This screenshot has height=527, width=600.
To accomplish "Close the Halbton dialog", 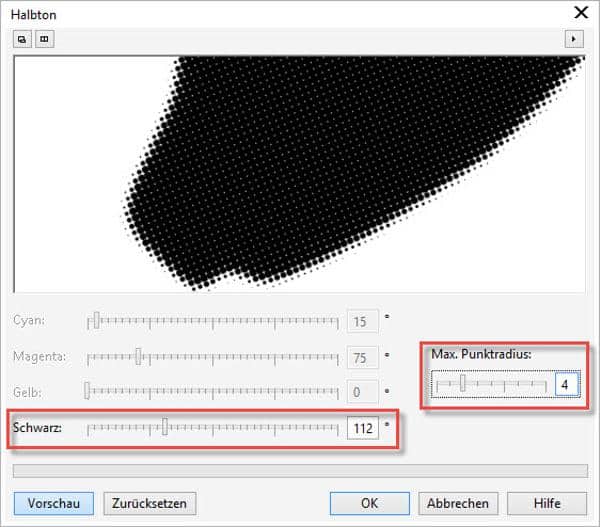I will click(579, 13).
